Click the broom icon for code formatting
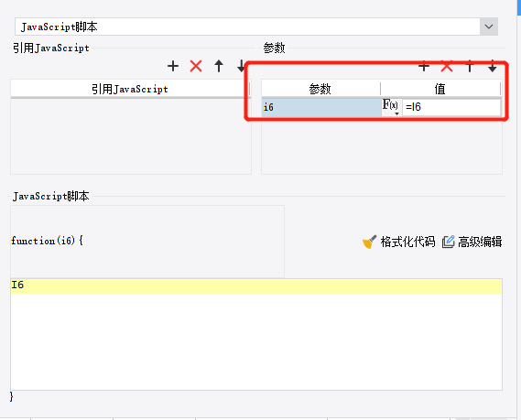 point(369,242)
